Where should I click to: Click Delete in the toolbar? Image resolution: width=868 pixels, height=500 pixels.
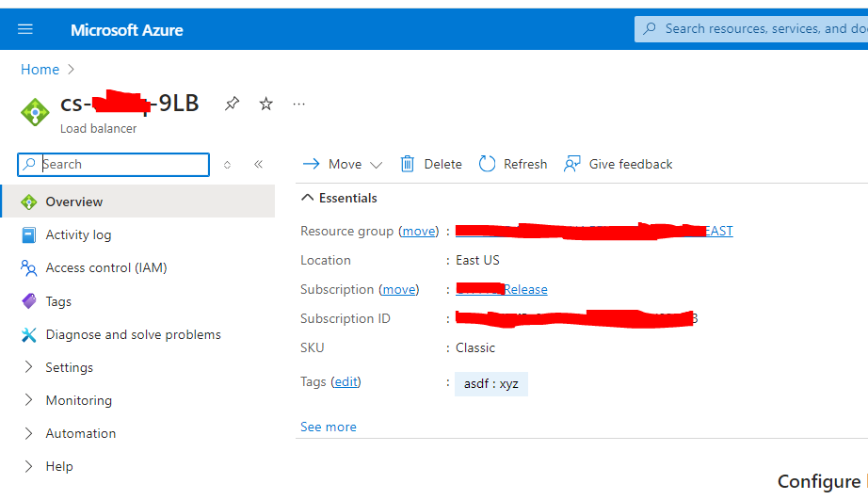point(430,164)
